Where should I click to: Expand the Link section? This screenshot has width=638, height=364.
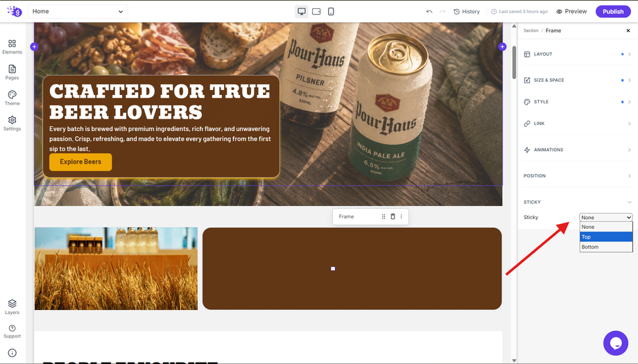point(578,123)
